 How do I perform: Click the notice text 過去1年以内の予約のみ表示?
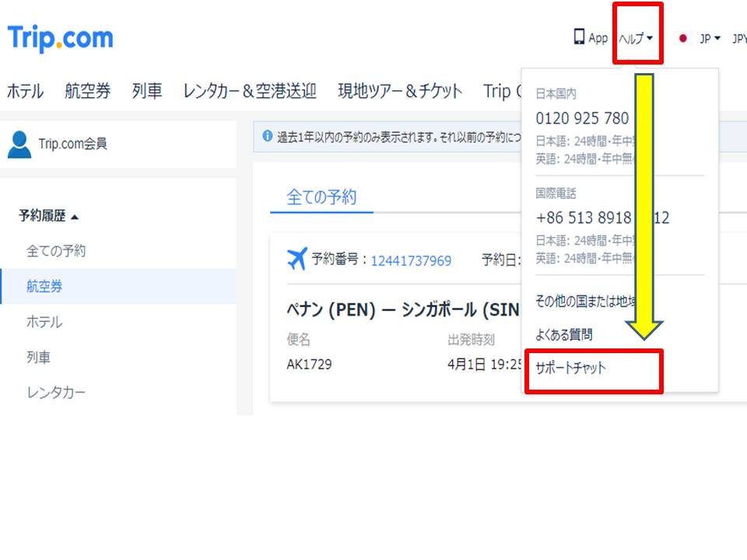(398, 137)
